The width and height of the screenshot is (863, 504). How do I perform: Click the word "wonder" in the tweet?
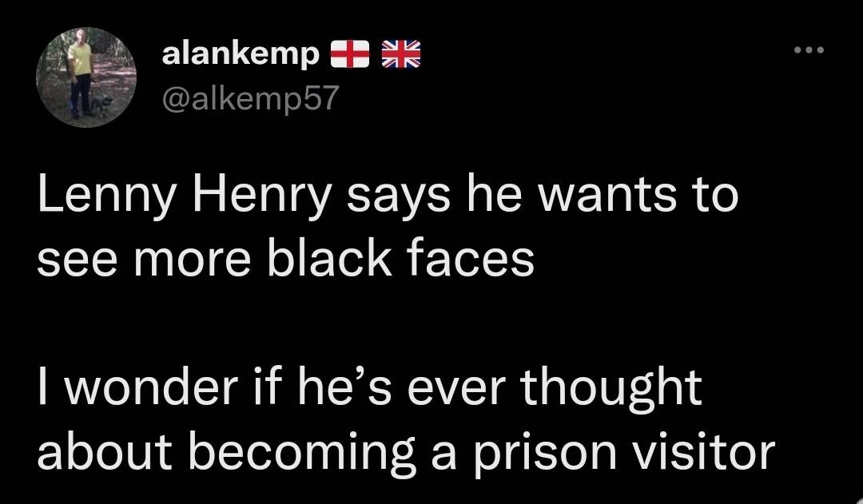[151, 388]
